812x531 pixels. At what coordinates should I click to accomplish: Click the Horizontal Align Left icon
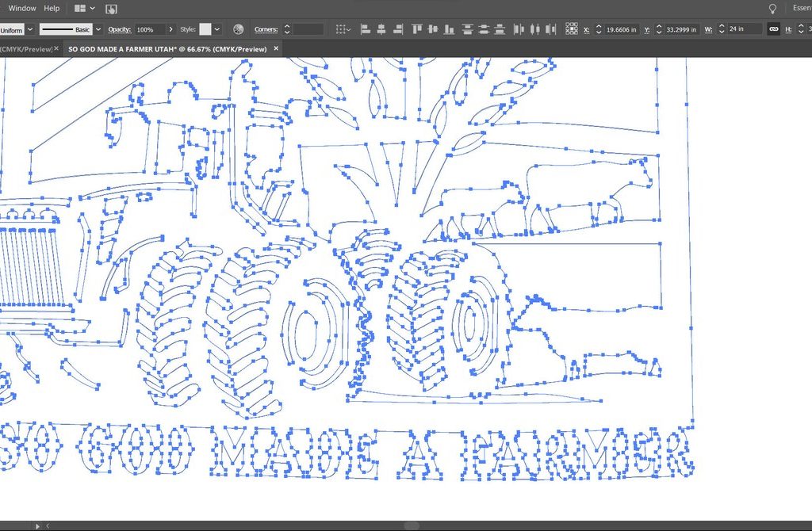click(366, 29)
